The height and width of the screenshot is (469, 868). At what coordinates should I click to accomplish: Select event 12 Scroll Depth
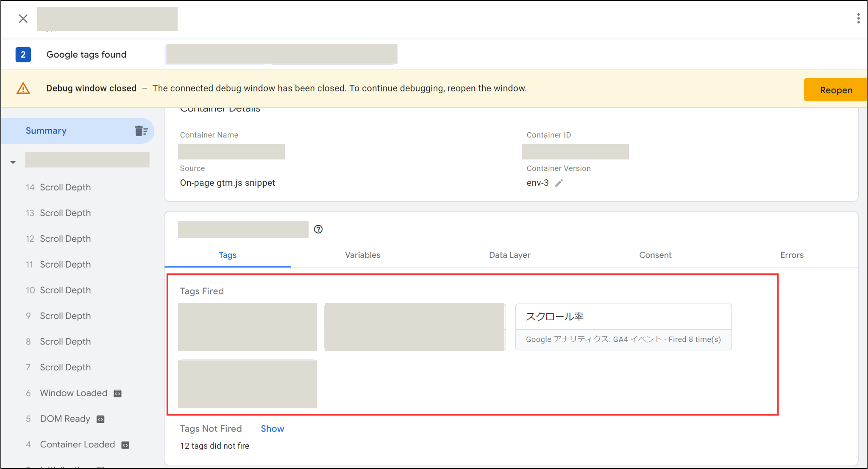click(x=58, y=239)
